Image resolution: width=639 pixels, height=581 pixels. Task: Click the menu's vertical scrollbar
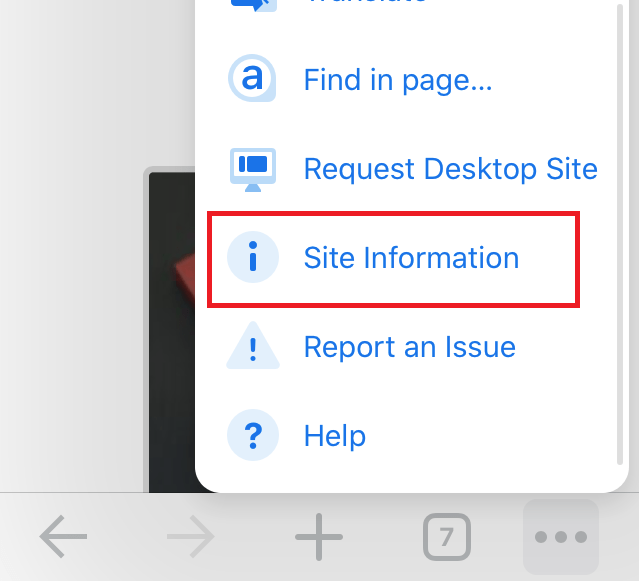click(620, 234)
